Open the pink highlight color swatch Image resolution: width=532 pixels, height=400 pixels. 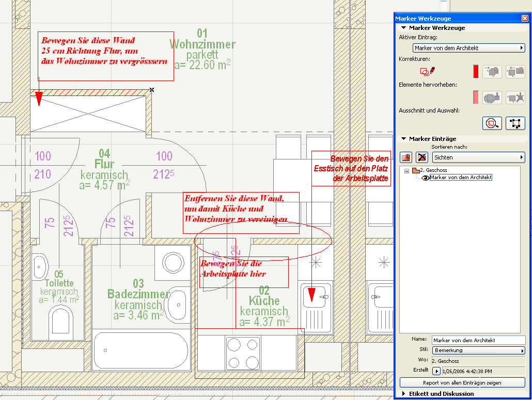tap(476, 98)
